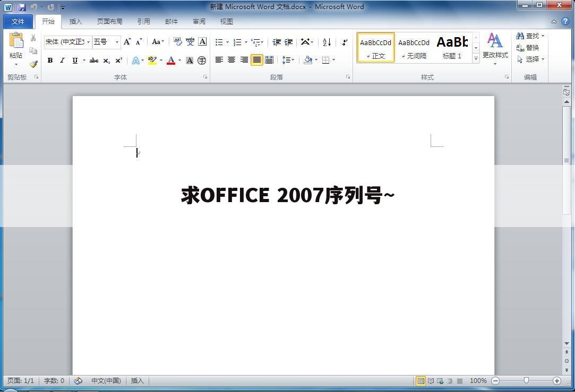
Task: Click Select in editing group
Action: (x=530, y=59)
